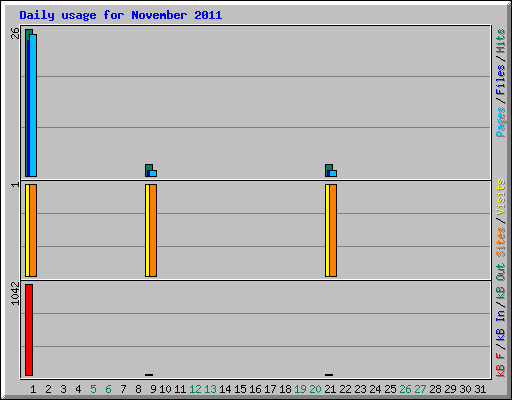Click the 'kB Out' legend label
This screenshot has width=512, height=400.
500,282
